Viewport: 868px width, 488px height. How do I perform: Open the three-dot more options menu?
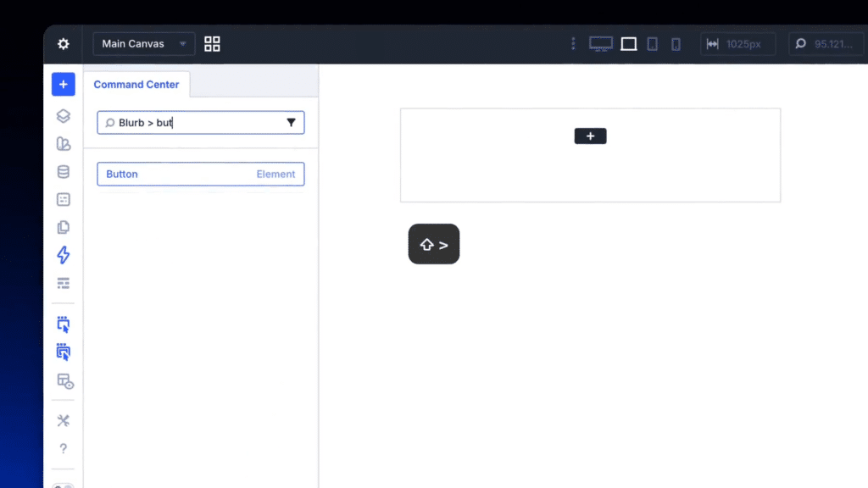coord(573,44)
